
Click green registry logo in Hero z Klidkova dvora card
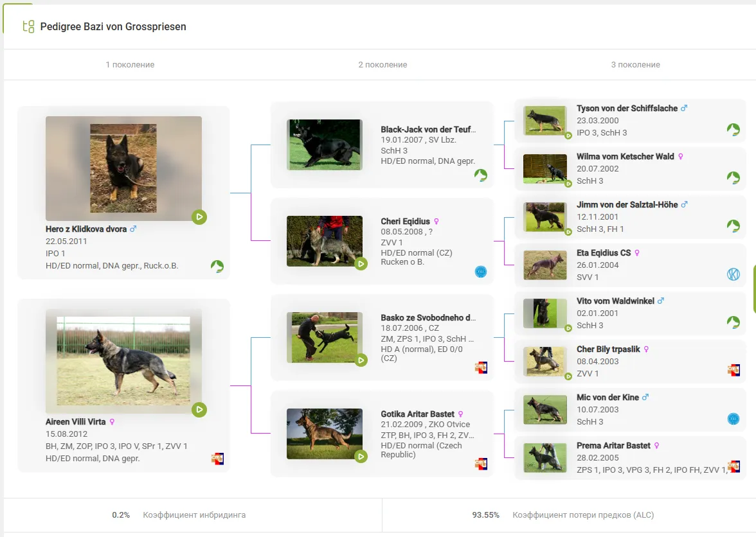(217, 267)
